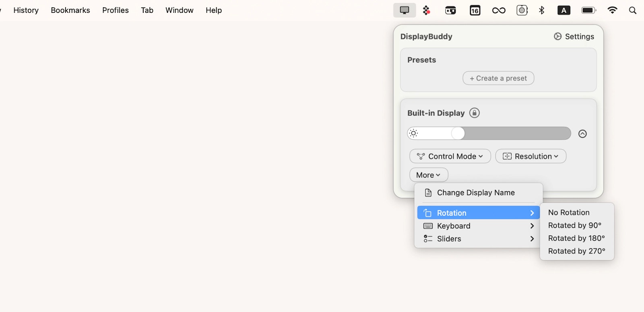Open the DisplayBuddy menu bar icon
This screenshot has height=312, width=644.
click(405, 10)
